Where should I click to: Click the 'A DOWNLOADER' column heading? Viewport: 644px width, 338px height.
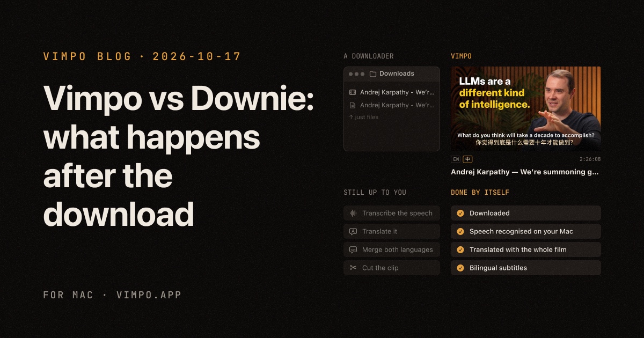pos(369,56)
